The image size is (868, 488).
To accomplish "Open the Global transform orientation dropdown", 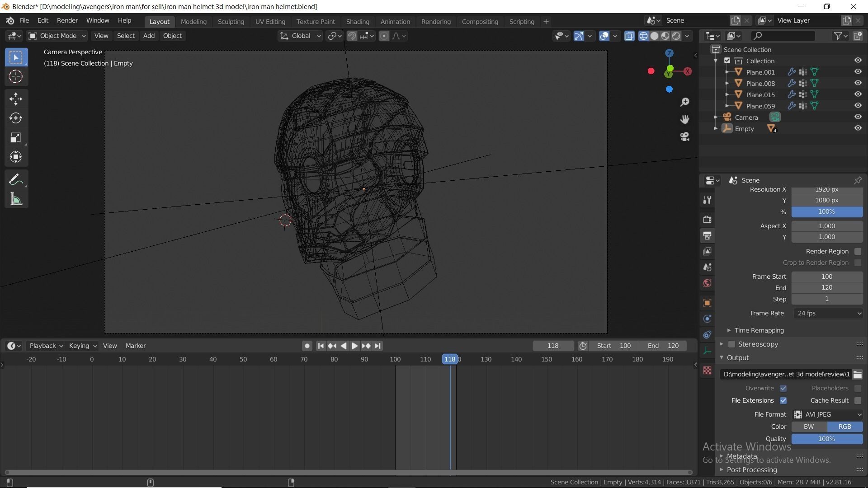I will point(300,36).
